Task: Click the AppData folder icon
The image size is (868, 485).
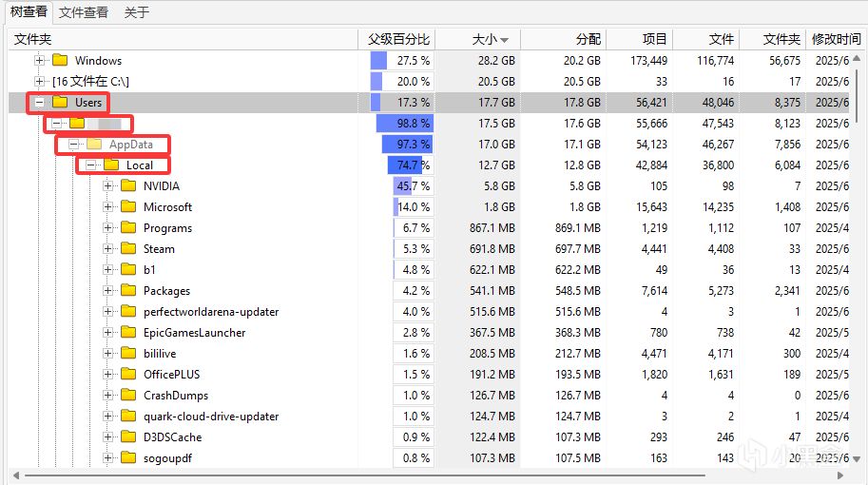Action: [x=95, y=144]
